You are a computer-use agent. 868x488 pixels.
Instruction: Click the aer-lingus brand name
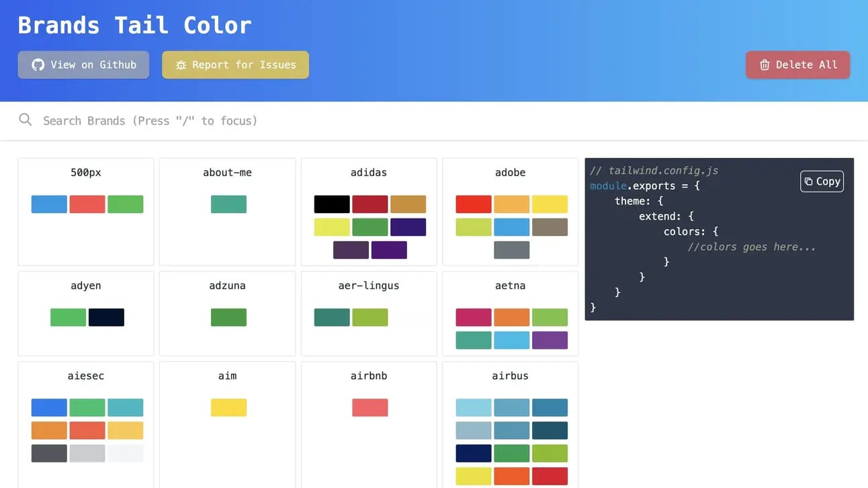pos(369,286)
